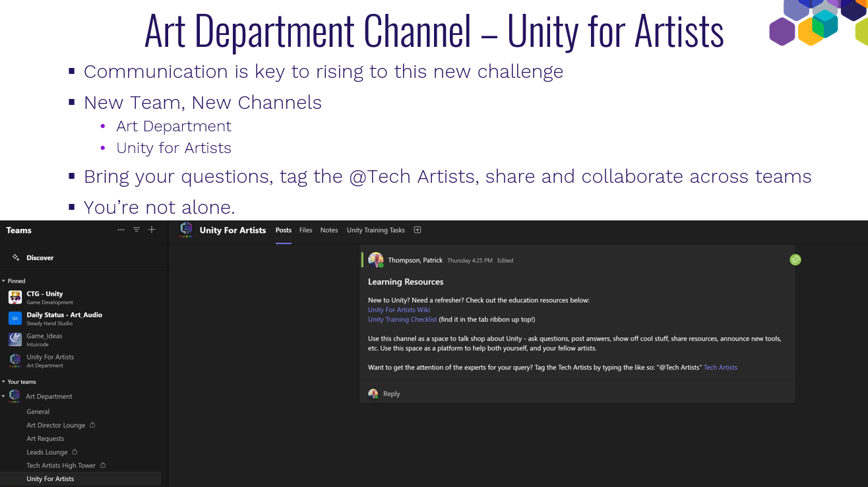Open the Notes tab
Screen dimensions: 868x487
coord(329,230)
